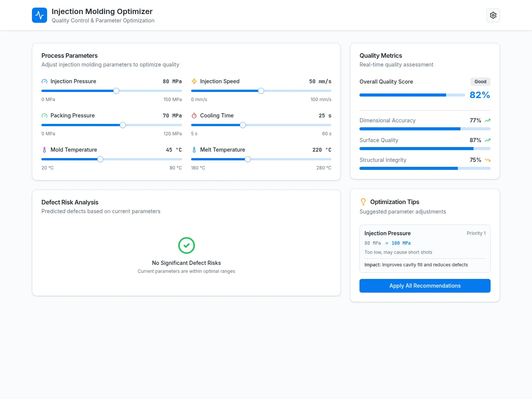Click the Cooling Time stopwatch icon
This screenshot has height=399, width=532.
(x=194, y=116)
